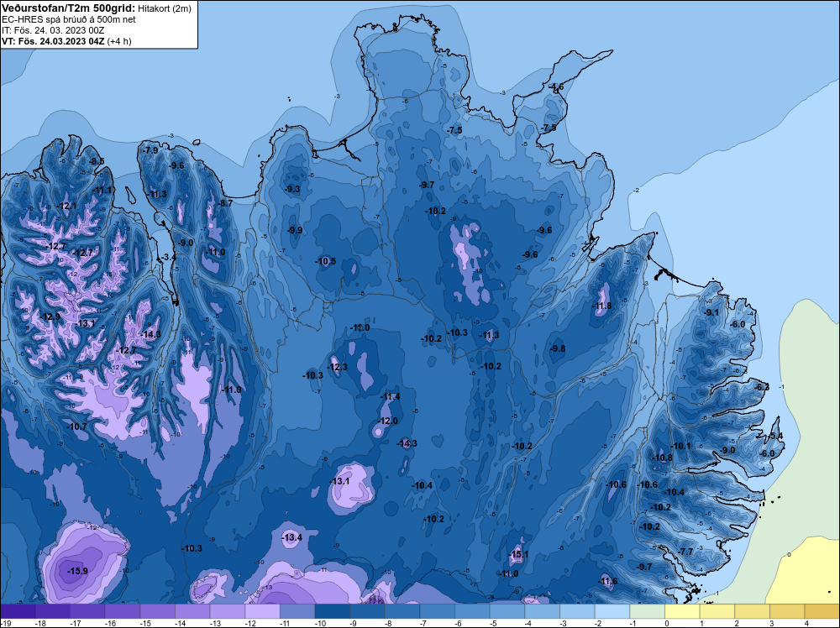Click the -8.5 temperature label

point(97,161)
